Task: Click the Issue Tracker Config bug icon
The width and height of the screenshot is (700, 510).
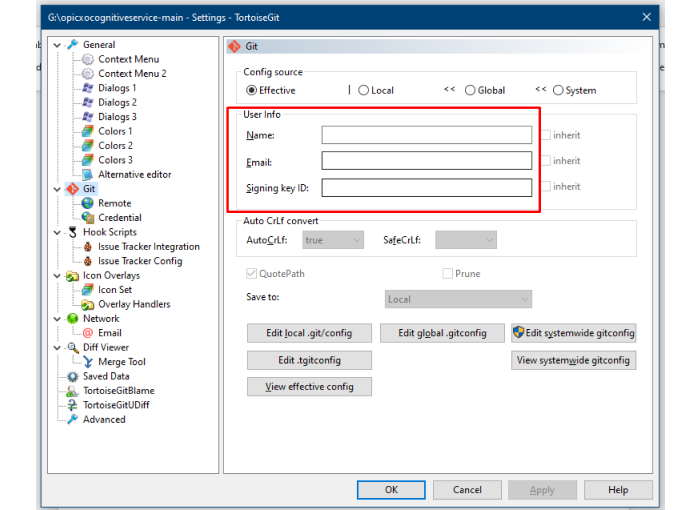Action: click(x=88, y=261)
